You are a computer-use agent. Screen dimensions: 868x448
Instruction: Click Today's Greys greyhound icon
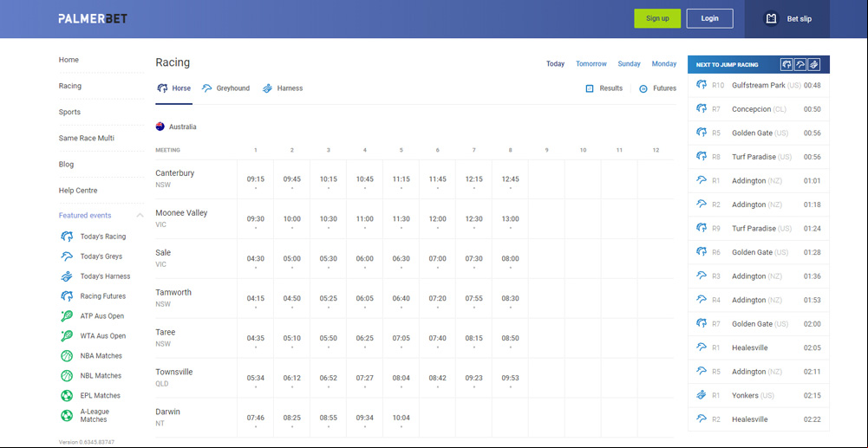pyautogui.click(x=67, y=256)
